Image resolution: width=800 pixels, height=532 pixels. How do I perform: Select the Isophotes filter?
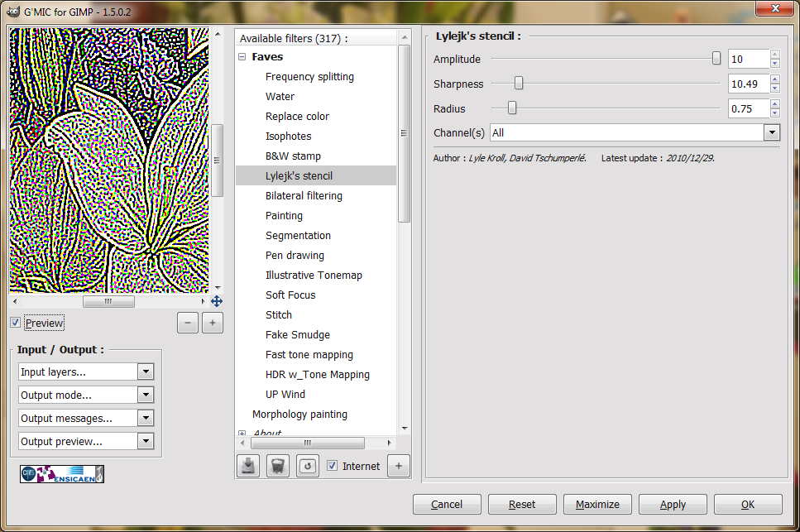coord(288,137)
